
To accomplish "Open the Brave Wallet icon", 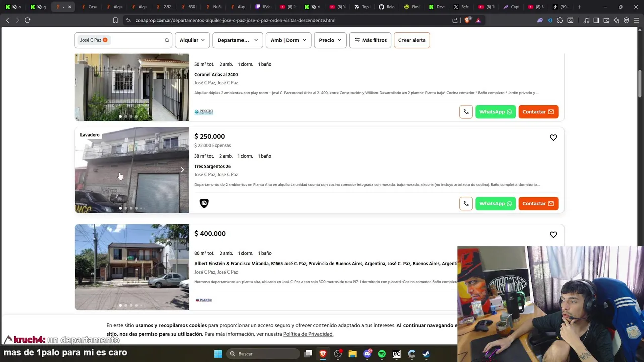I will click(606, 20).
